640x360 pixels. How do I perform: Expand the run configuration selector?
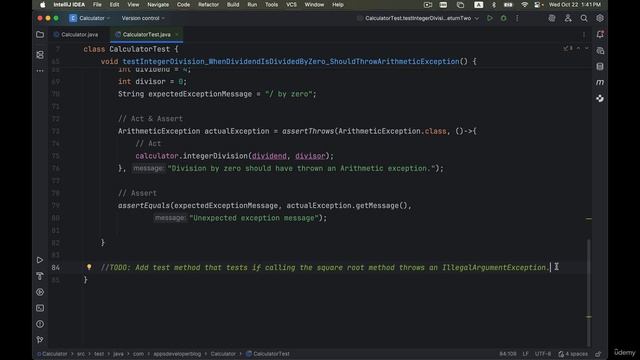pyautogui.click(x=418, y=18)
